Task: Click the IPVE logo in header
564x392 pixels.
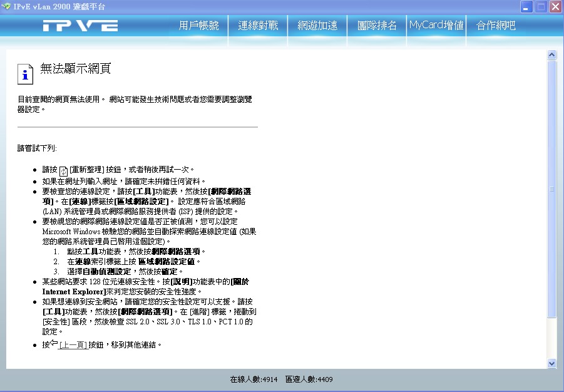Action: coord(80,26)
